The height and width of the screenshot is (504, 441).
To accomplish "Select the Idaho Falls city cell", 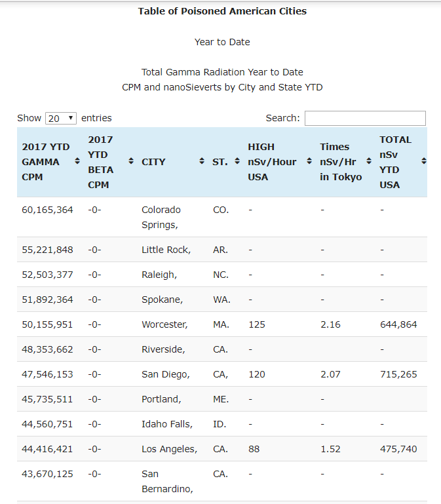I will tap(166, 424).
